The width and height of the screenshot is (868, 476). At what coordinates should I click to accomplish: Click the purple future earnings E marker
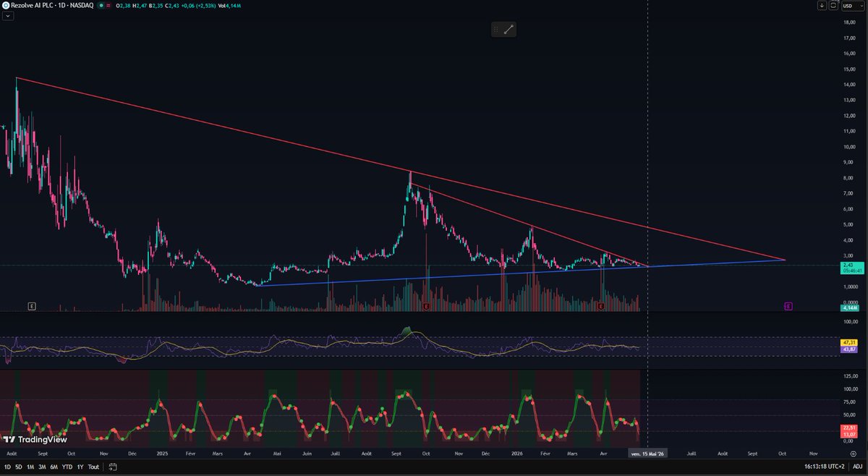coord(788,307)
